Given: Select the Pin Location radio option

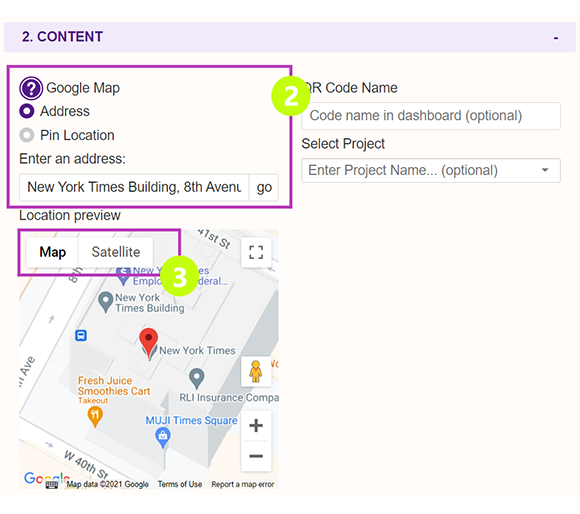Looking at the screenshot, I should [27, 135].
